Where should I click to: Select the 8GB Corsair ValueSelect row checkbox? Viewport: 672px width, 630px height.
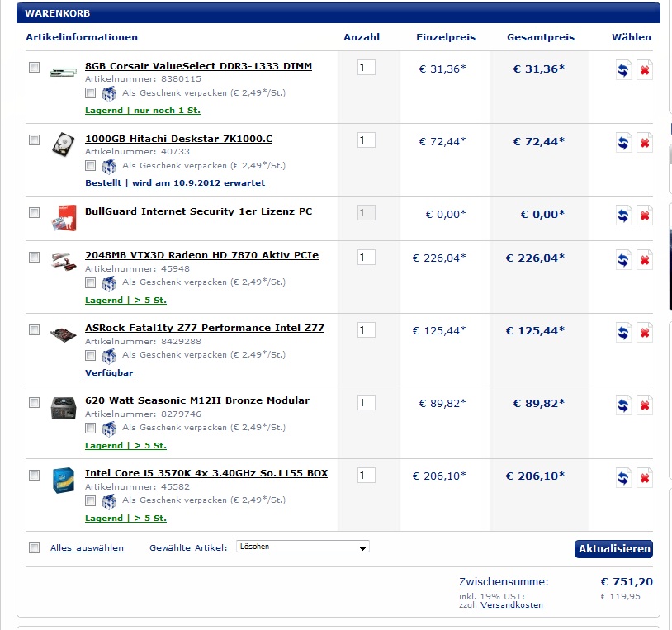[x=35, y=67]
